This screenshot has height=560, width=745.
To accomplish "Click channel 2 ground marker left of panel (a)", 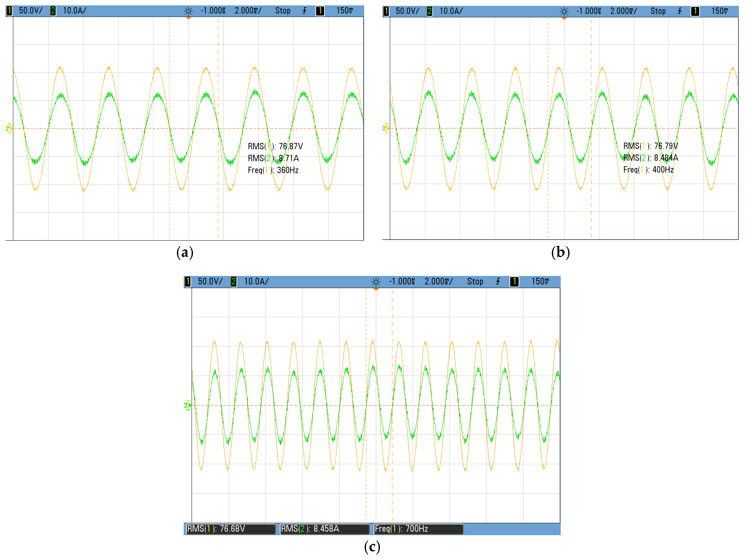I will pyautogui.click(x=9, y=128).
